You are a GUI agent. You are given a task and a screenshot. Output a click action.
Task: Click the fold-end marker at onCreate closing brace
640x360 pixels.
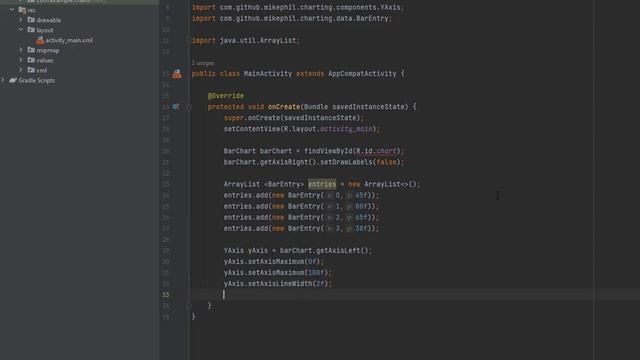(x=189, y=305)
